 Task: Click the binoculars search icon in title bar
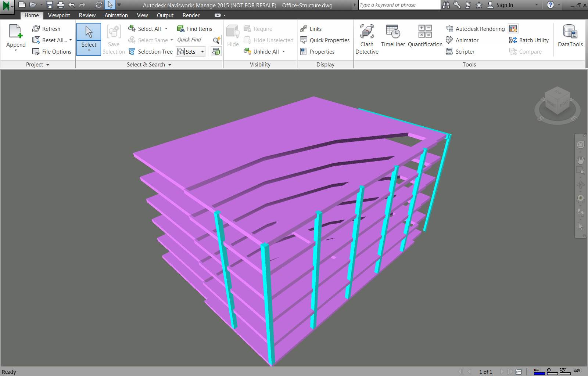point(446,5)
